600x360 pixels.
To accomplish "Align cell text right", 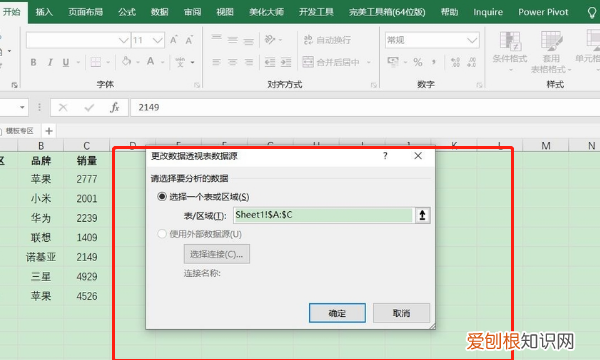I will pyautogui.click(x=249, y=62).
